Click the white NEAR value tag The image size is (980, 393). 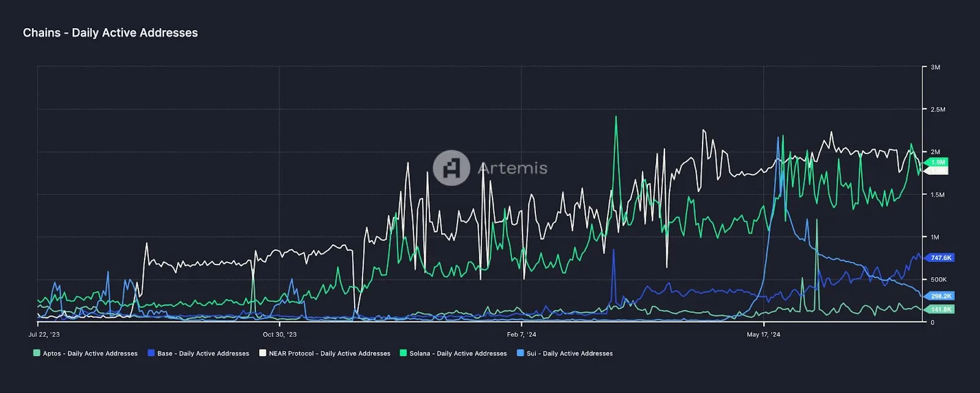pyautogui.click(x=937, y=171)
